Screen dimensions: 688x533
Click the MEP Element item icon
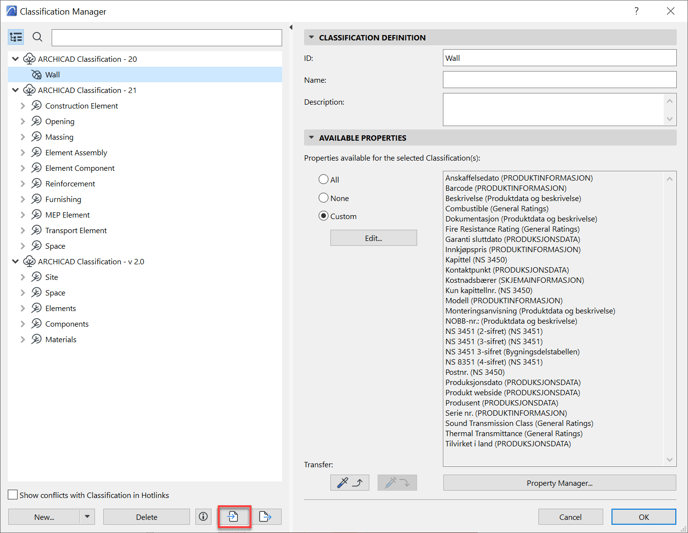point(36,215)
